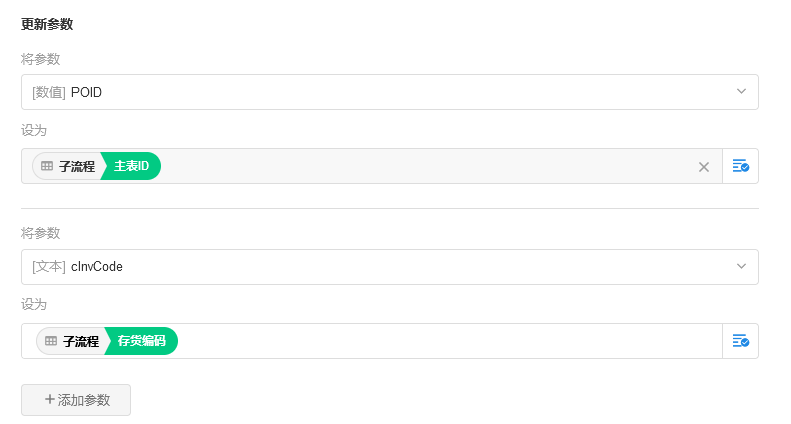Open the field picker icon beside the 存货编码 row

pos(740,341)
